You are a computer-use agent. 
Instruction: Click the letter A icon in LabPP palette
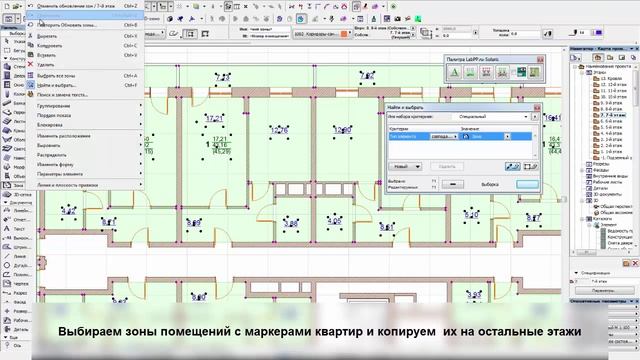click(x=454, y=72)
